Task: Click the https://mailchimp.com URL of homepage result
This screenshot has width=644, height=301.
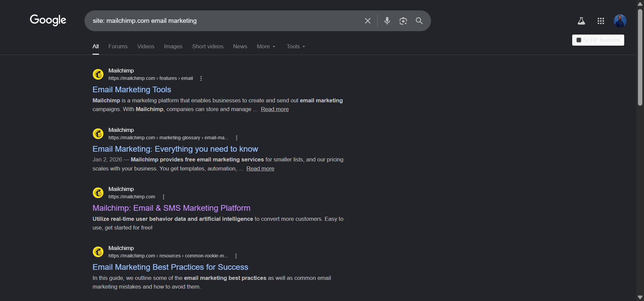Action: (x=132, y=197)
